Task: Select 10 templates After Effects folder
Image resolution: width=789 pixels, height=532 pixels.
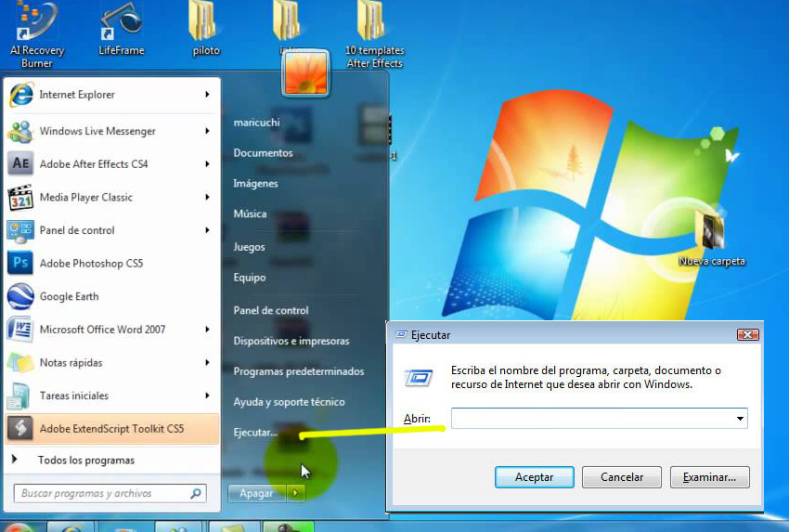Action: point(374,34)
